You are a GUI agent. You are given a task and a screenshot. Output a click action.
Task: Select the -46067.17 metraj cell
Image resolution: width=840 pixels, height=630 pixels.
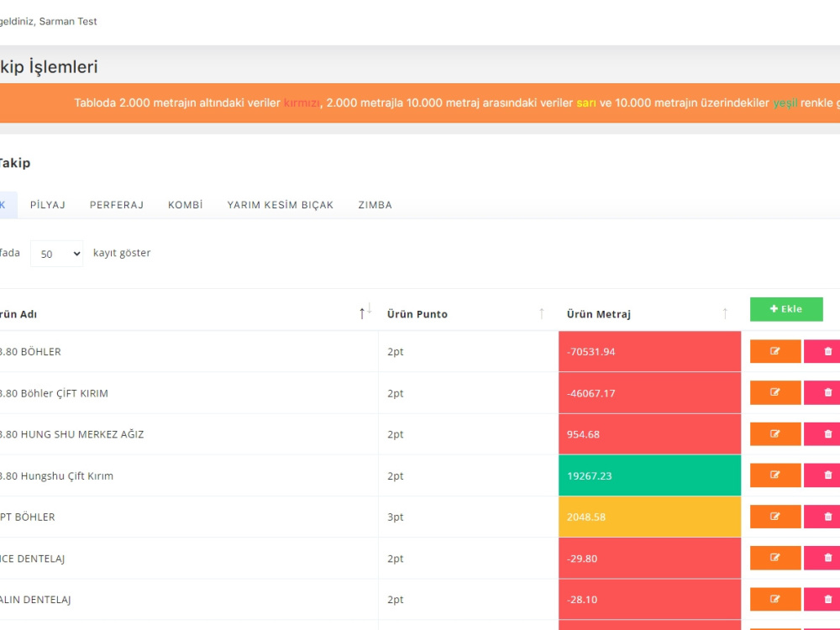649,392
